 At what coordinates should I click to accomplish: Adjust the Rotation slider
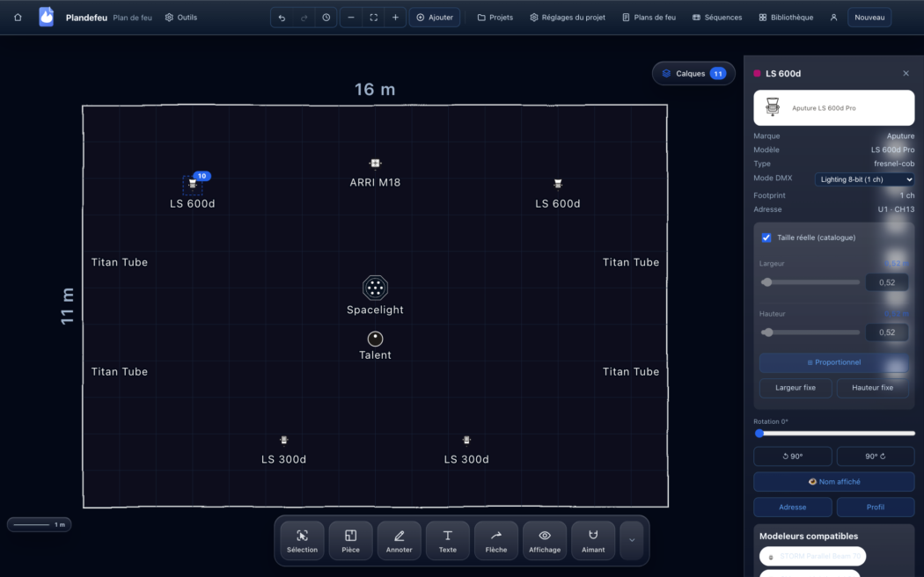834,434
